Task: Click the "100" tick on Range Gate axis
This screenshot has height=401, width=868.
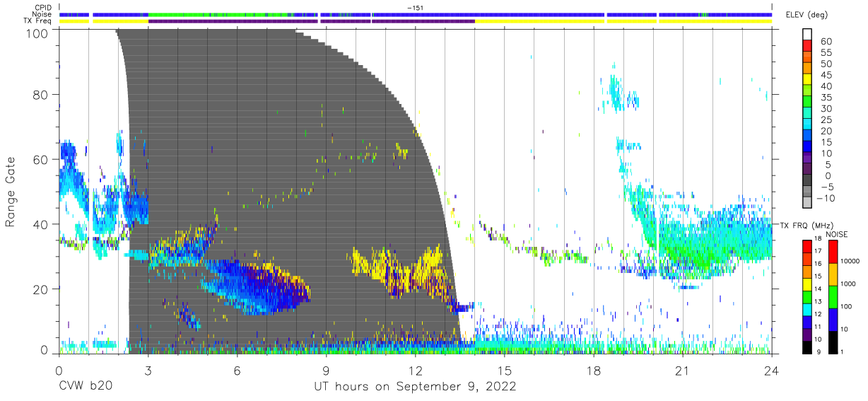Action: [37, 33]
